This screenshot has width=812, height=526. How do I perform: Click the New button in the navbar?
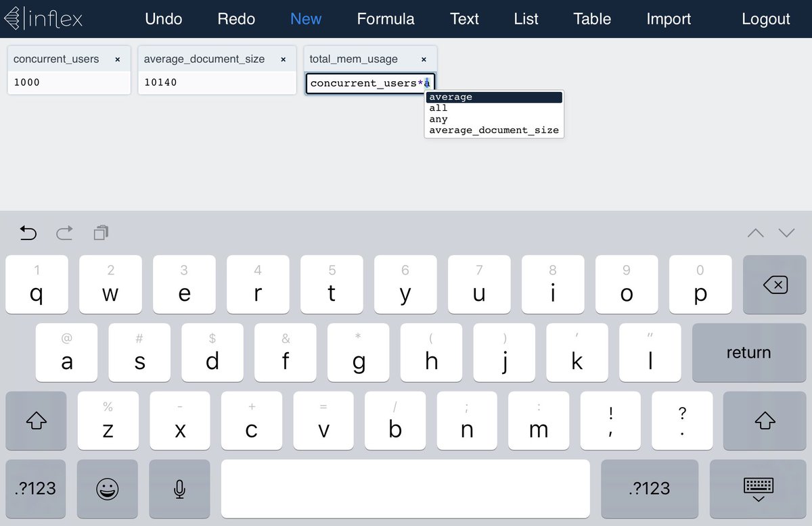[306, 19]
